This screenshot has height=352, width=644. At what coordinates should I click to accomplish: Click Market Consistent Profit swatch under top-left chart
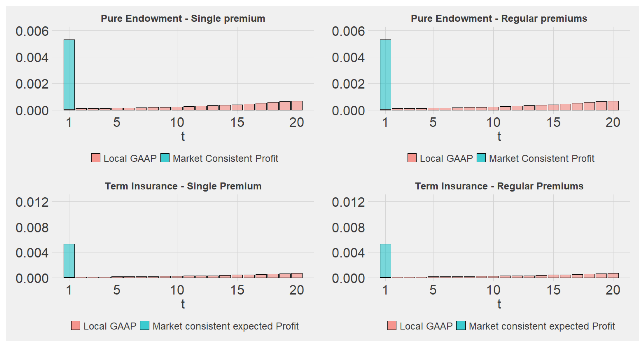[x=165, y=158]
